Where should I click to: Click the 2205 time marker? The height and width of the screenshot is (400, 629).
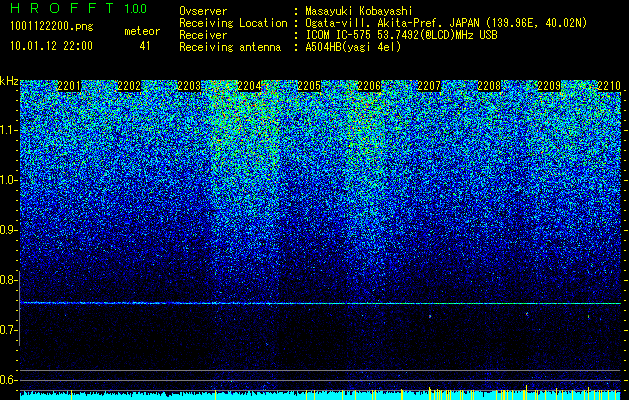click(309, 86)
